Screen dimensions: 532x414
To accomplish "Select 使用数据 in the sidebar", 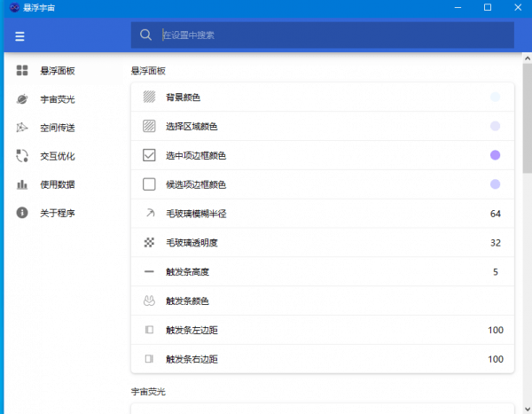I will click(58, 184).
